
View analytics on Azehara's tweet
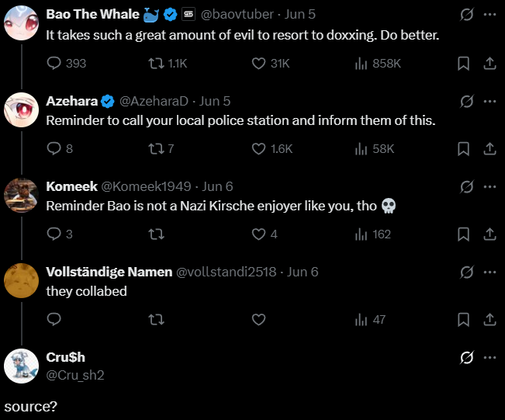(x=375, y=149)
